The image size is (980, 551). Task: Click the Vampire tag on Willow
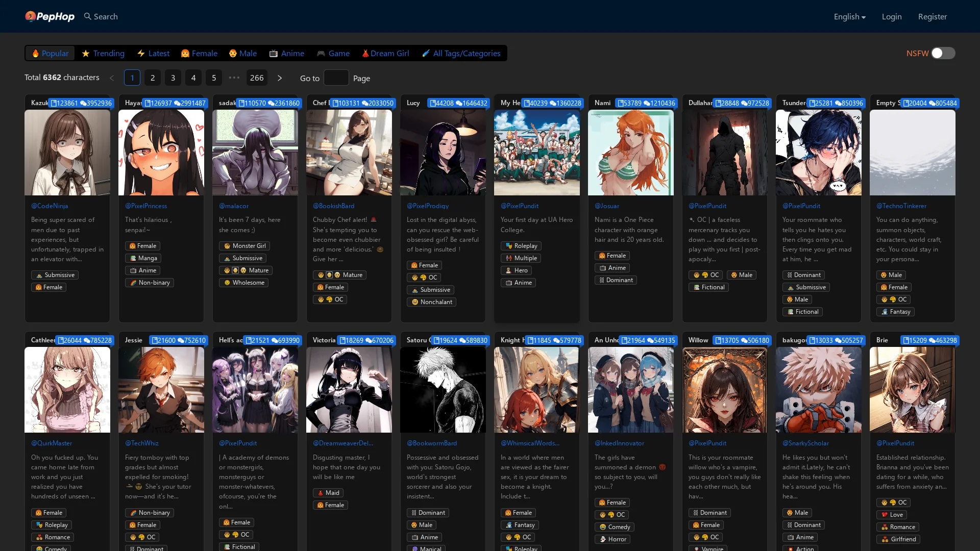(x=707, y=548)
